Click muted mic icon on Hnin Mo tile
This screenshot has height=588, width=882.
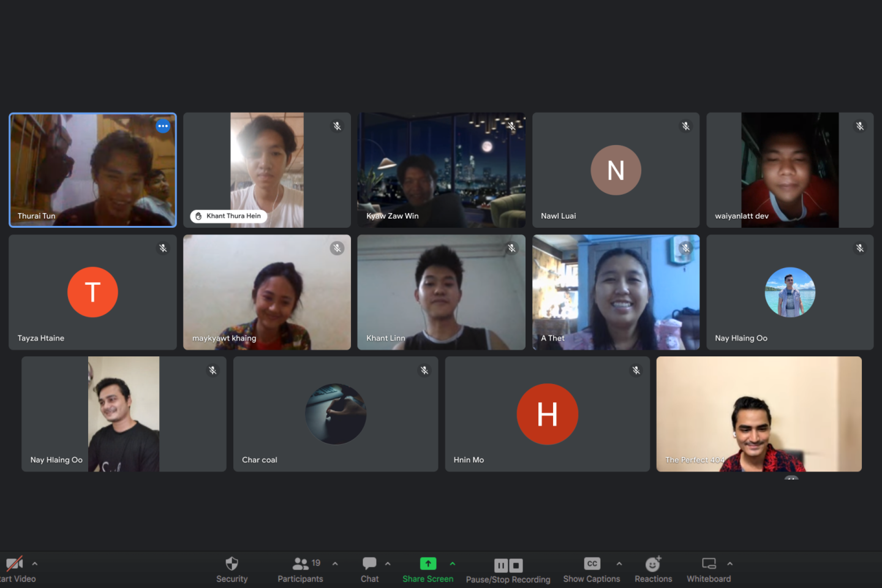pyautogui.click(x=636, y=371)
